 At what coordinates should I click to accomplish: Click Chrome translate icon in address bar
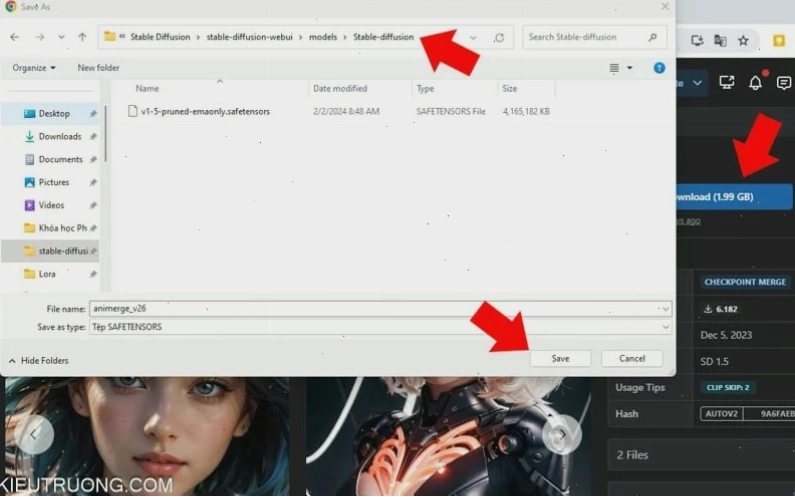coord(720,41)
